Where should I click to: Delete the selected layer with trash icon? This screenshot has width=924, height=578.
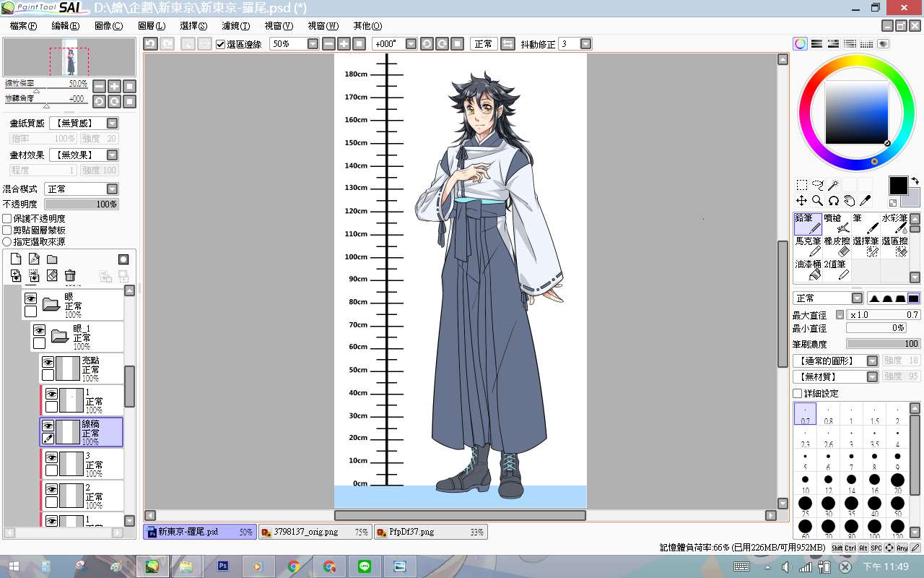(70, 275)
